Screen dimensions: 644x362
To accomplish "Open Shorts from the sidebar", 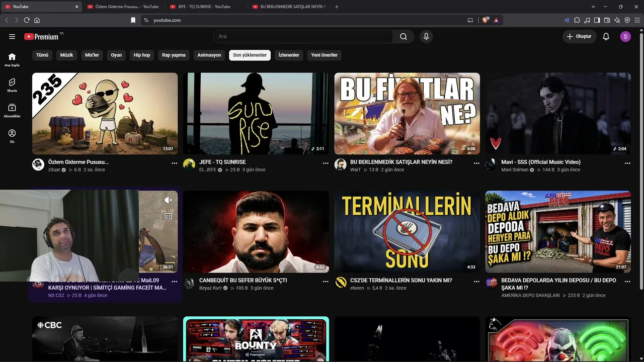I will (12, 85).
